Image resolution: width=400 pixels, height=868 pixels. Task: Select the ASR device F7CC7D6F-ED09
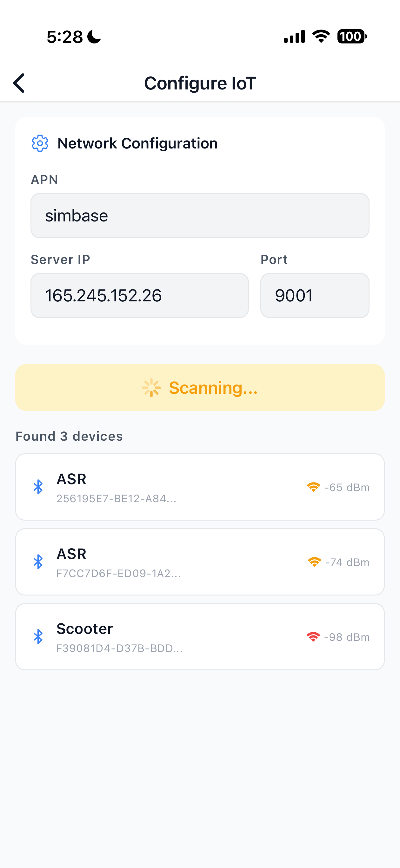pyautogui.click(x=200, y=562)
